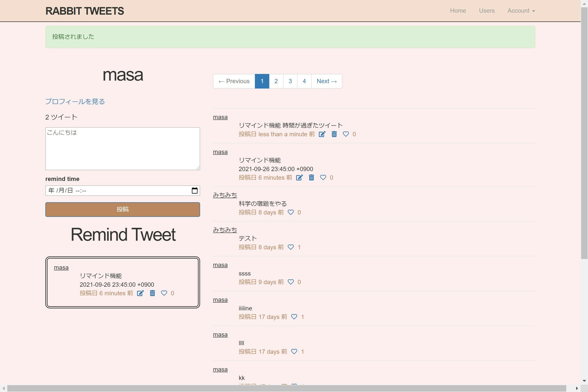The height and width of the screenshot is (392, 588).
Task: Go to the Users page
Action: (x=487, y=11)
